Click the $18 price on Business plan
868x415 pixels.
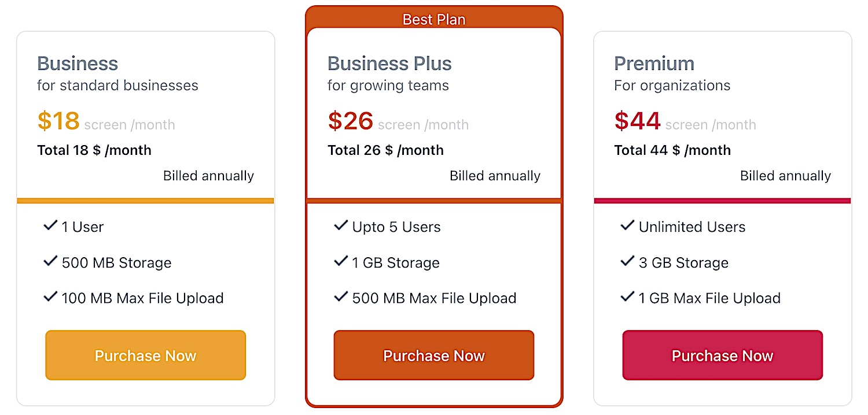click(x=58, y=121)
